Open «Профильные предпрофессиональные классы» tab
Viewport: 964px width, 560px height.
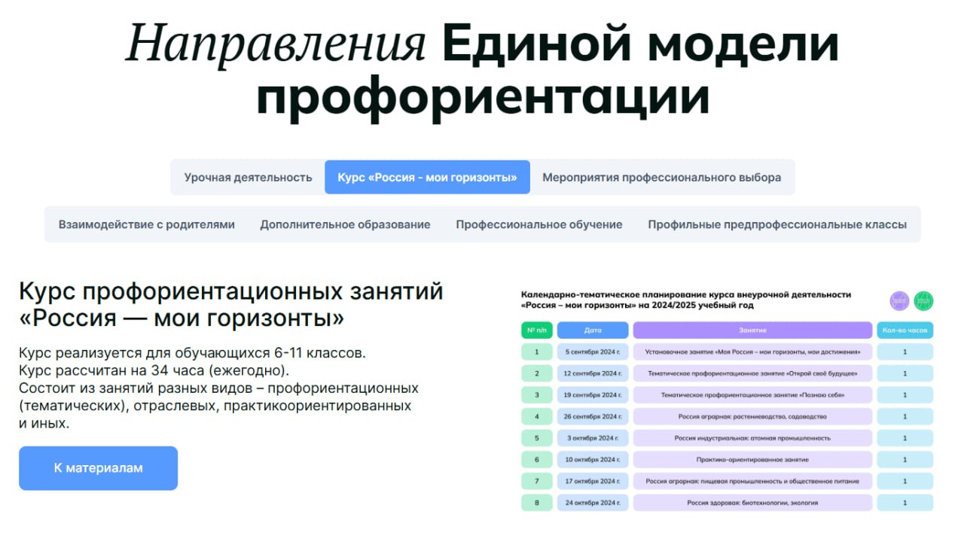(x=776, y=224)
